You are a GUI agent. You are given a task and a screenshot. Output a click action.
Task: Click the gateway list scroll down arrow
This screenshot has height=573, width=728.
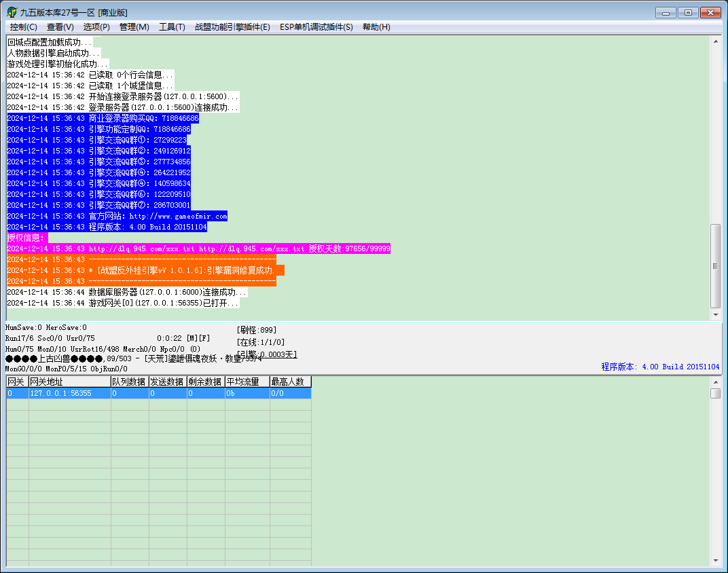pos(716,561)
